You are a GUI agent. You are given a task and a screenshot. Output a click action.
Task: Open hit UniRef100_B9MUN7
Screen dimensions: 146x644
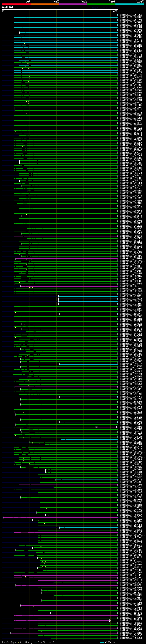[x=131, y=58]
